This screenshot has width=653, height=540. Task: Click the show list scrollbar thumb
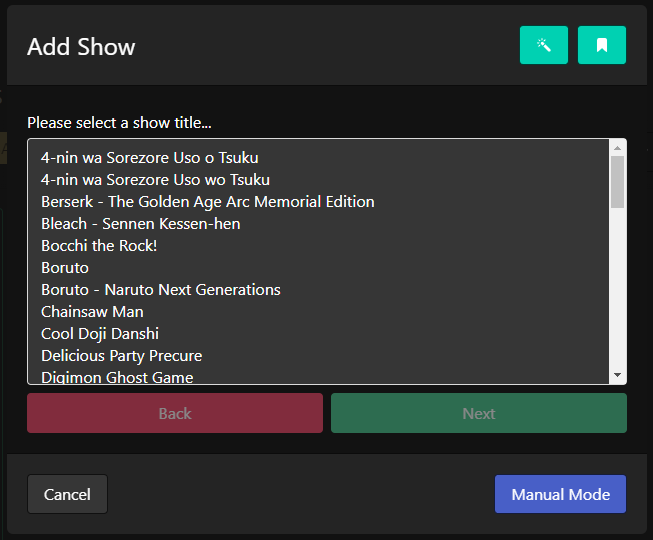click(x=618, y=182)
